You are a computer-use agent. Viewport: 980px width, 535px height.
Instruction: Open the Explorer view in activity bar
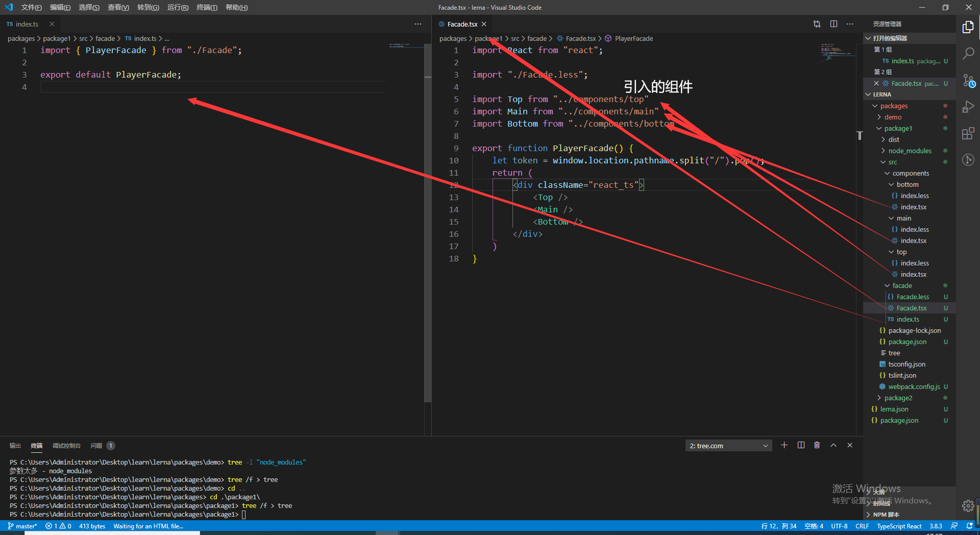click(x=968, y=27)
